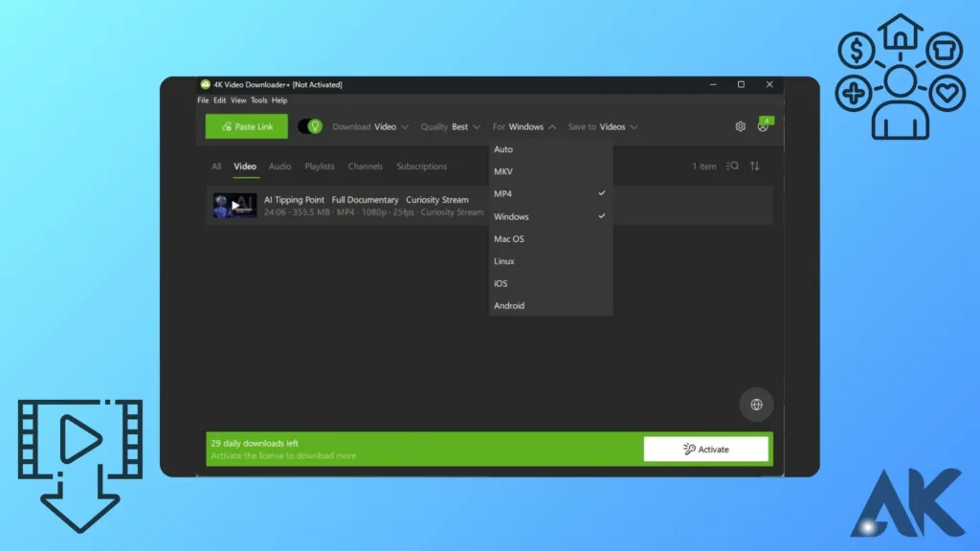
Task: Click the Paste Link button
Action: (246, 126)
